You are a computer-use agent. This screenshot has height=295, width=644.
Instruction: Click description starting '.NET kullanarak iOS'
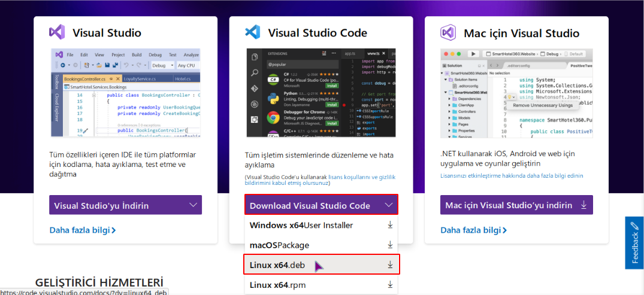(x=507, y=159)
